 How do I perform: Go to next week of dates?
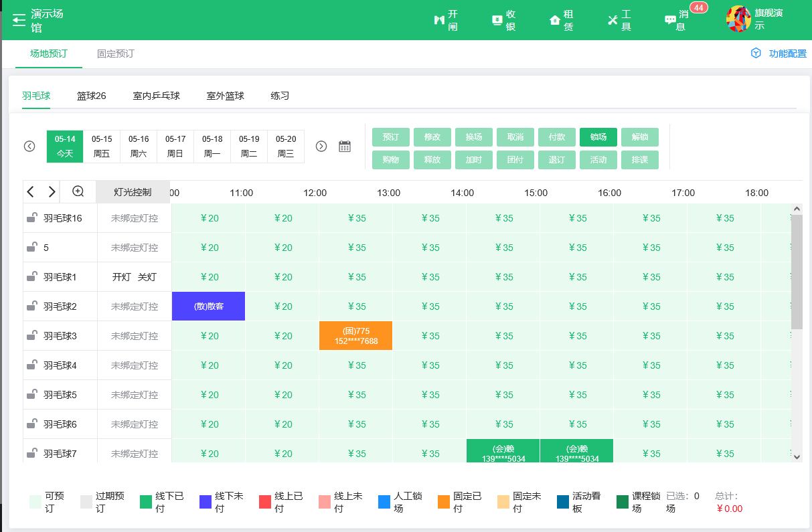[321, 146]
